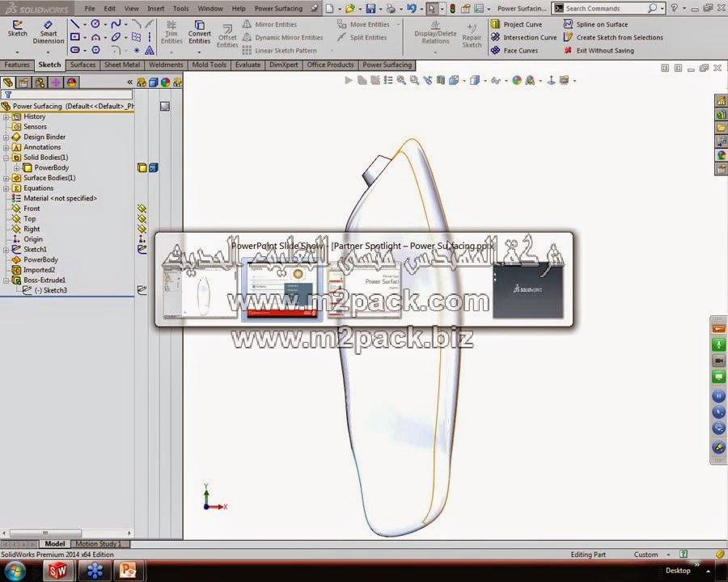This screenshot has width=728, height=582.
Task: Open the DisplayManager tab icon
Action: click(x=71, y=82)
